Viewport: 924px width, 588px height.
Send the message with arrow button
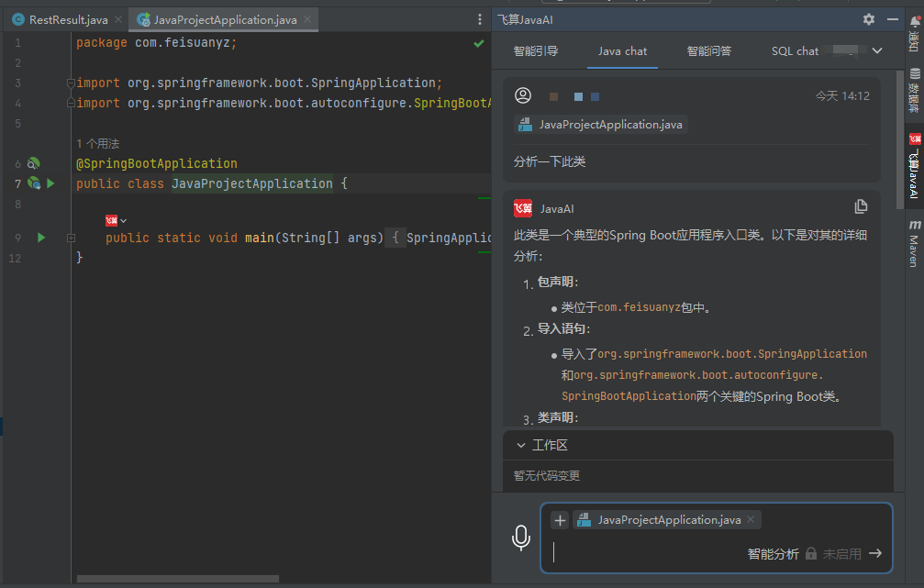pyautogui.click(x=875, y=553)
